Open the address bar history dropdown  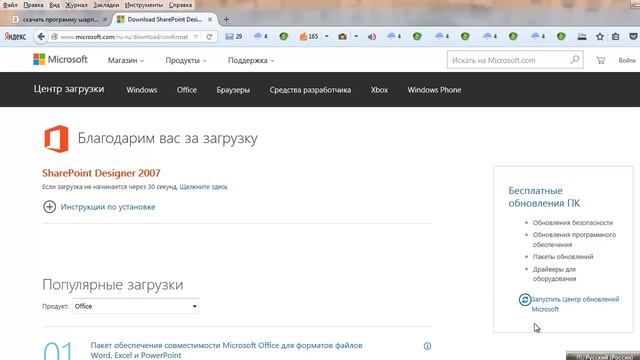click(x=196, y=37)
